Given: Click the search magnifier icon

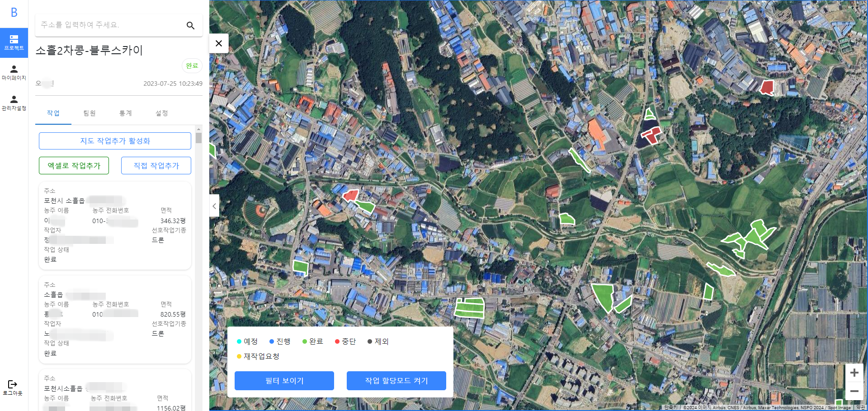Looking at the screenshot, I should tap(190, 25).
